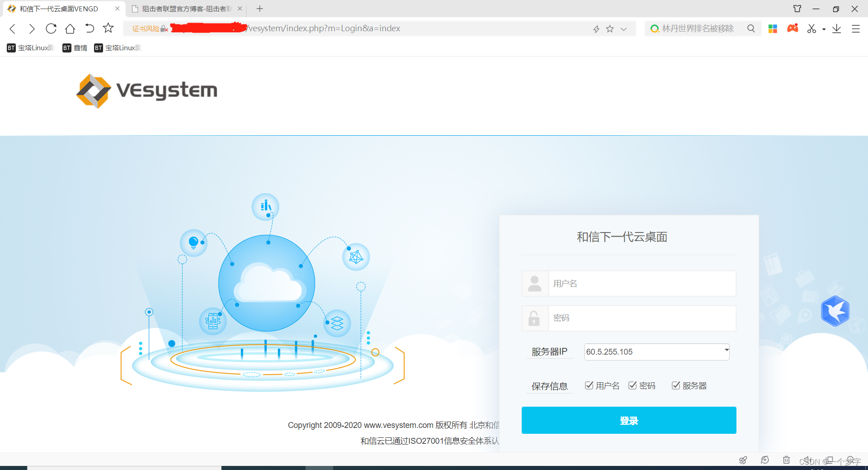Click the search magnifier icon

tap(751, 28)
